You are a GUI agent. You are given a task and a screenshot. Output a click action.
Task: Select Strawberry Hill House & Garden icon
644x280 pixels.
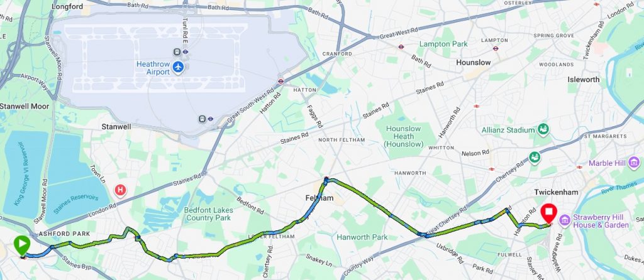click(x=565, y=220)
